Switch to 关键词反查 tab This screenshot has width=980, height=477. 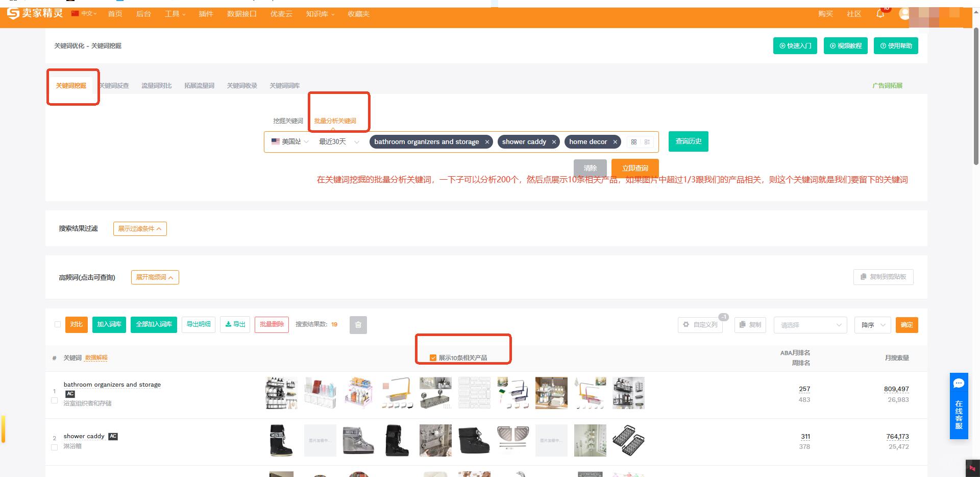pyautogui.click(x=114, y=86)
